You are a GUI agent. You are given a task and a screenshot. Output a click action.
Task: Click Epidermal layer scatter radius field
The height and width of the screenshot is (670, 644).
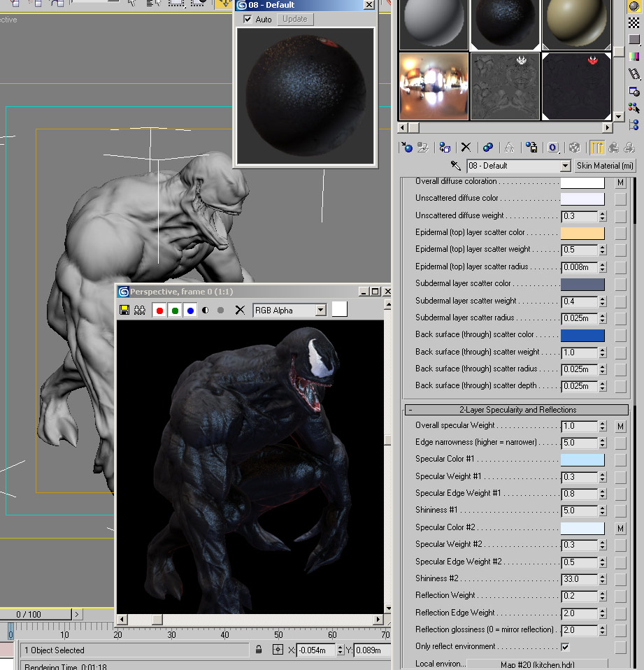coord(580,267)
